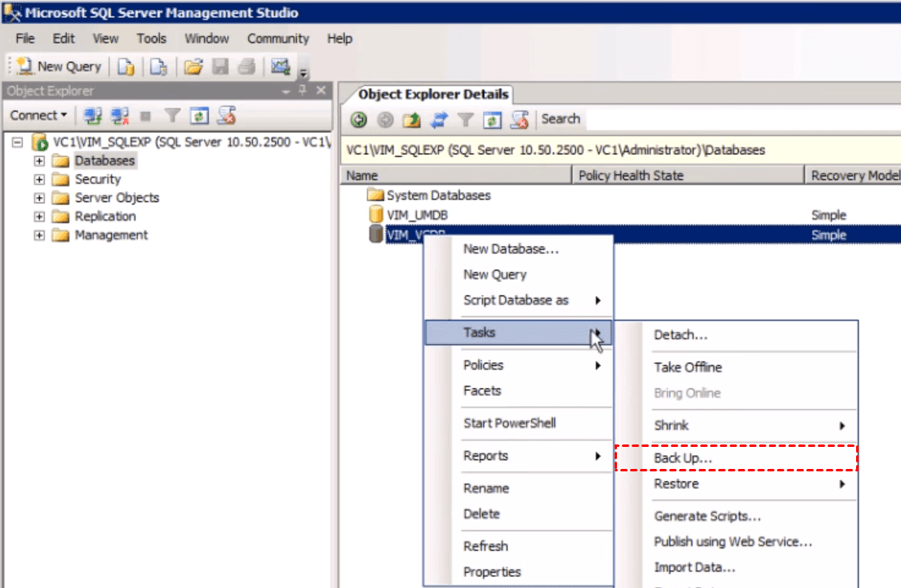This screenshot has width=901, height=588.
Task: Click the Refresh icon in Object Explorer toolbar
Action: (x=199, y=116)
